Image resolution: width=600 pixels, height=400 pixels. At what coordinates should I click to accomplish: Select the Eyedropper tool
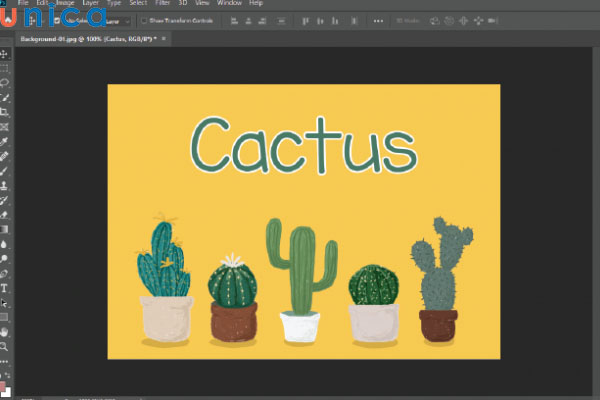click(5, 142)
